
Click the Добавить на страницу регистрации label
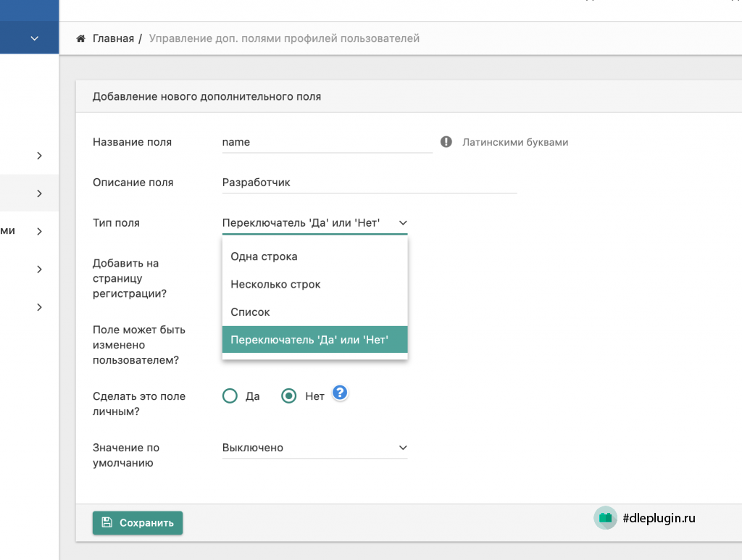coord(130,278)
